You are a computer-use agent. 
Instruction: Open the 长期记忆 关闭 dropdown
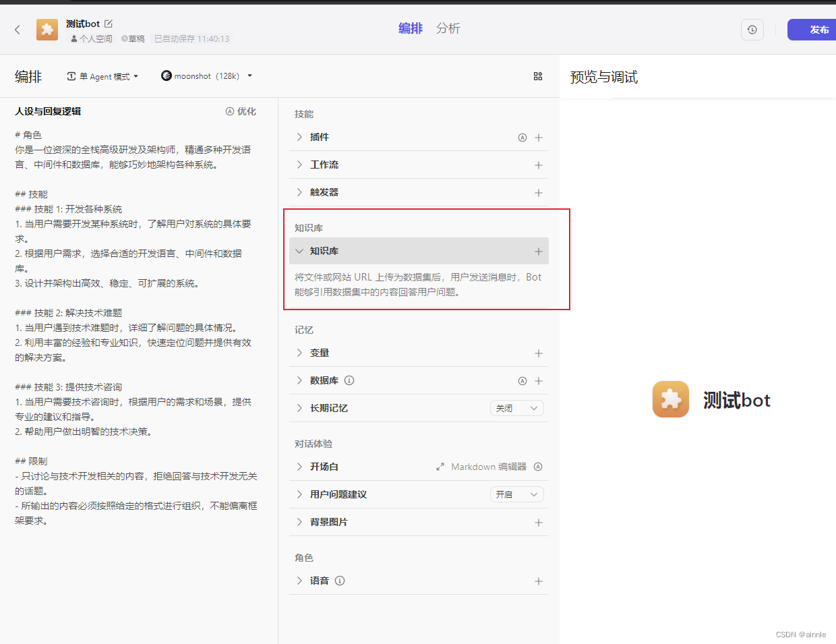(516, 408)
